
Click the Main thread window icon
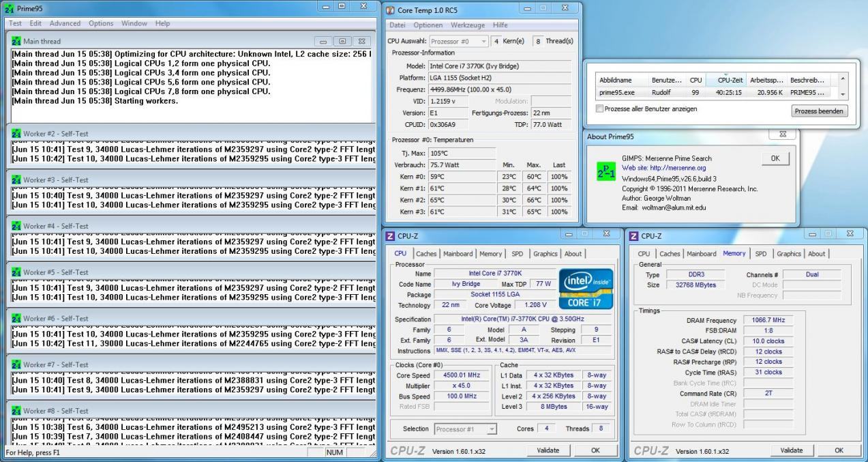tap(17, 41)
